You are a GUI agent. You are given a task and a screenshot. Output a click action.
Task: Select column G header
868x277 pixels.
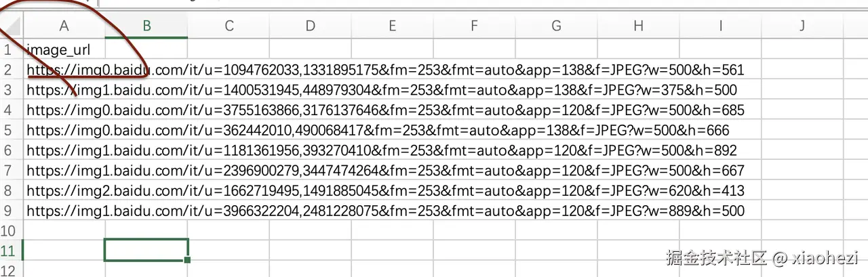[x=556, y=26]
